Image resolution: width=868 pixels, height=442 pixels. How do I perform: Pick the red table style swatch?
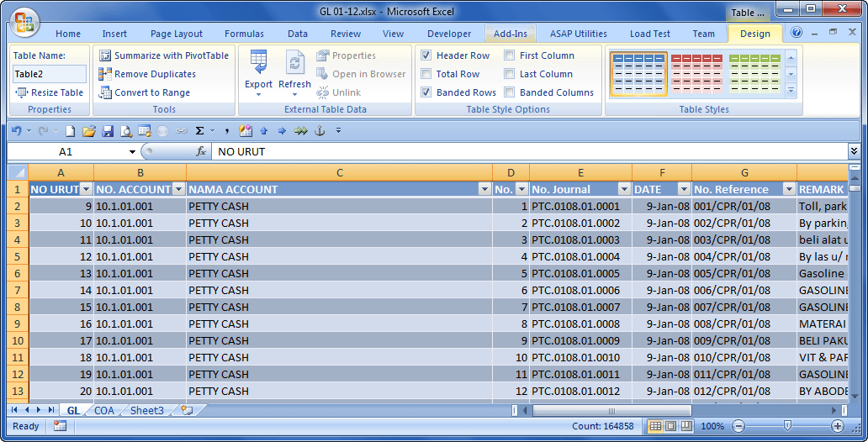coord(696,74)
